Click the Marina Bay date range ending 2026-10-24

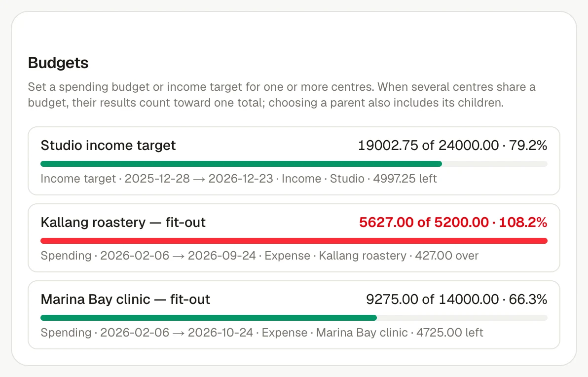pyautogui.click(x=177, y=333)
